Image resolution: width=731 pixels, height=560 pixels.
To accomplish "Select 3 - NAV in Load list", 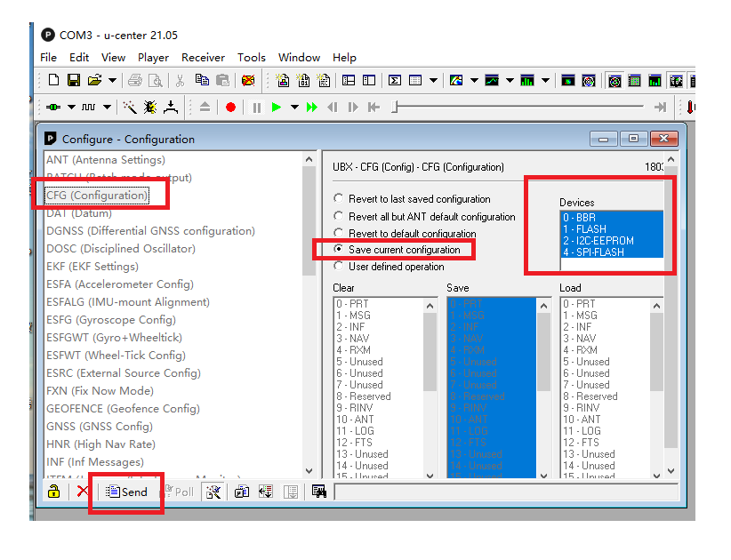I will (x=605, y=339).
